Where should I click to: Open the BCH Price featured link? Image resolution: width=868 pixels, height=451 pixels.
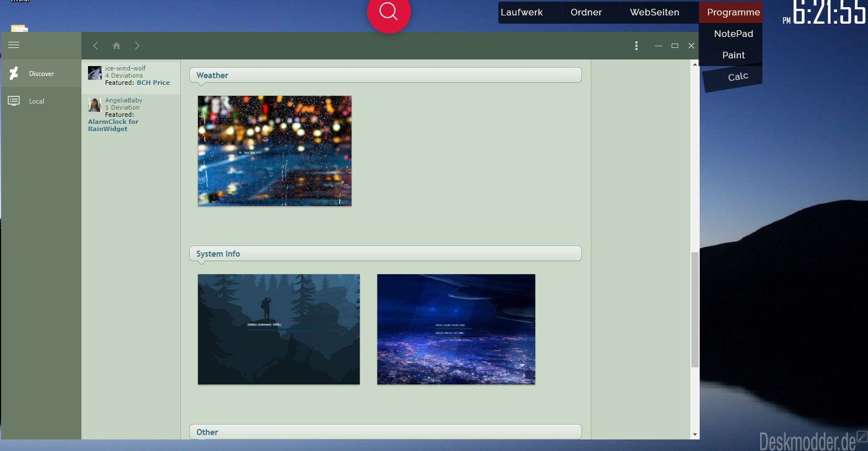(153, 83)
